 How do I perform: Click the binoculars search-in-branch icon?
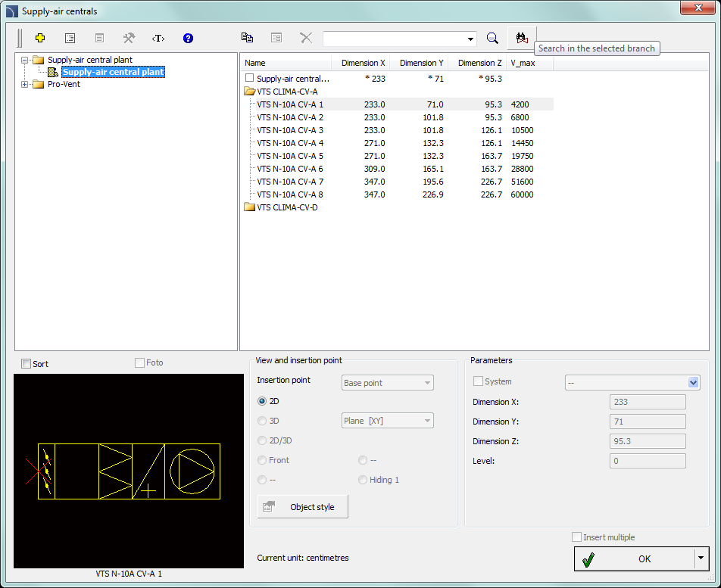522,38
